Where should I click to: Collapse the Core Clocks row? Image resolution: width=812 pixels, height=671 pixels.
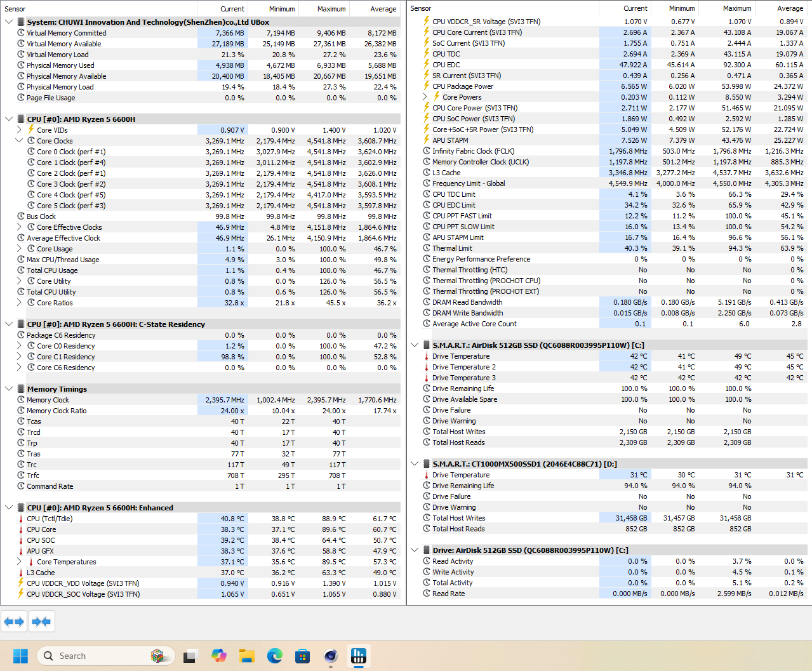pyautogui.click(x=19, y=141)
